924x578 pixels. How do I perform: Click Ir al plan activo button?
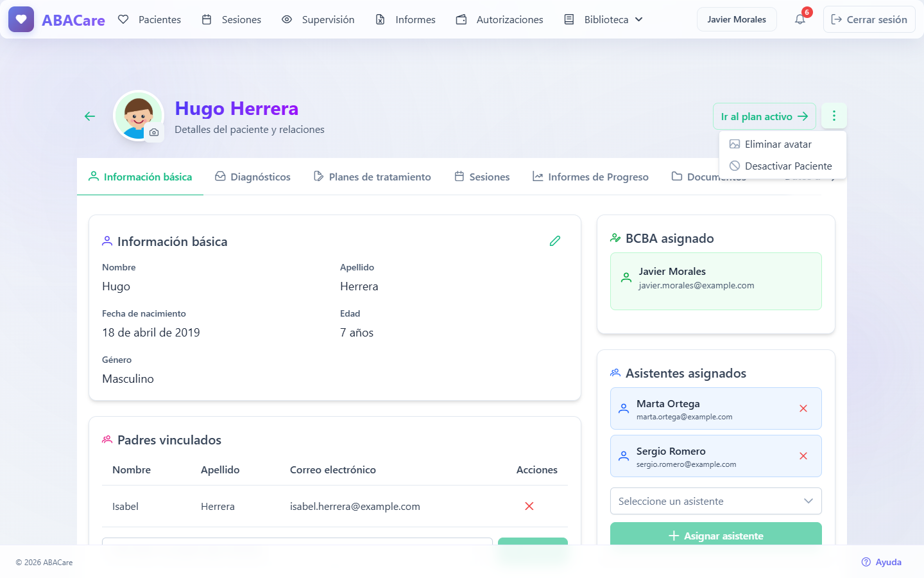764,116
